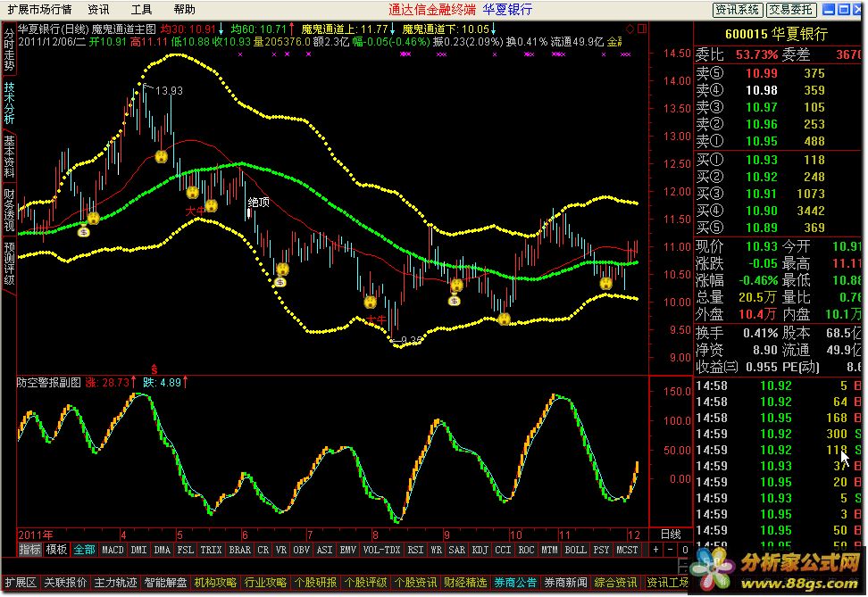Viewport: 868px width, 597px height.
Task: Select the SAR indicator
Action: [x=456, y=550]
